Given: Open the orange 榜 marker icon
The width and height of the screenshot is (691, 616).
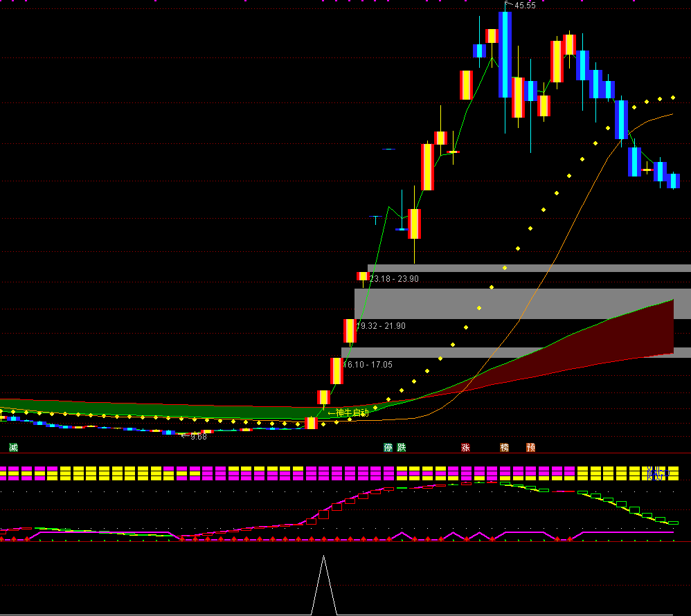Looking at the screenshot, I should 505,448.
